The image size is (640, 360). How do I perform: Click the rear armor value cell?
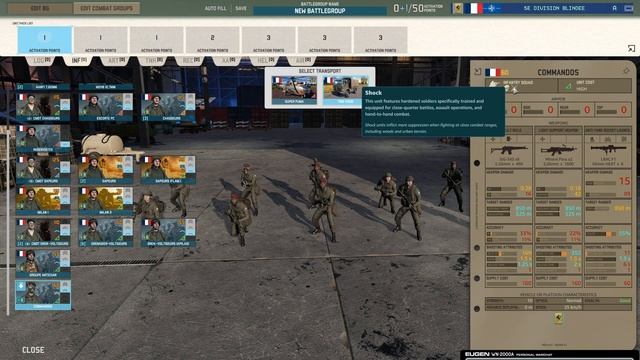576,110
